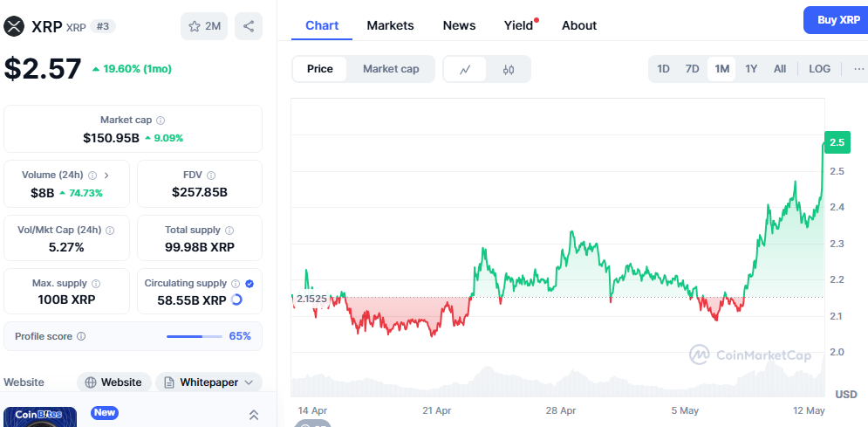Viewport: 868px width, 427px height.
Task: Click the New badge
Action: point(105,413)
